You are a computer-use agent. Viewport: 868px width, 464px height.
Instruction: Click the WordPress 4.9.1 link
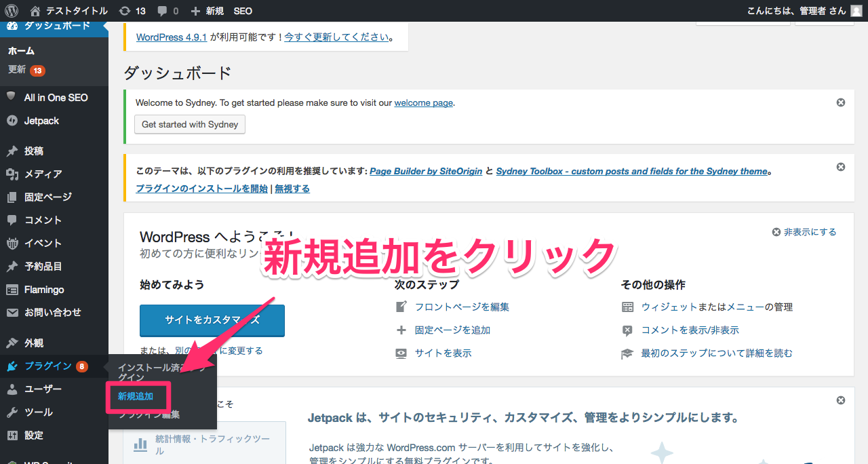tap(172, 37)
